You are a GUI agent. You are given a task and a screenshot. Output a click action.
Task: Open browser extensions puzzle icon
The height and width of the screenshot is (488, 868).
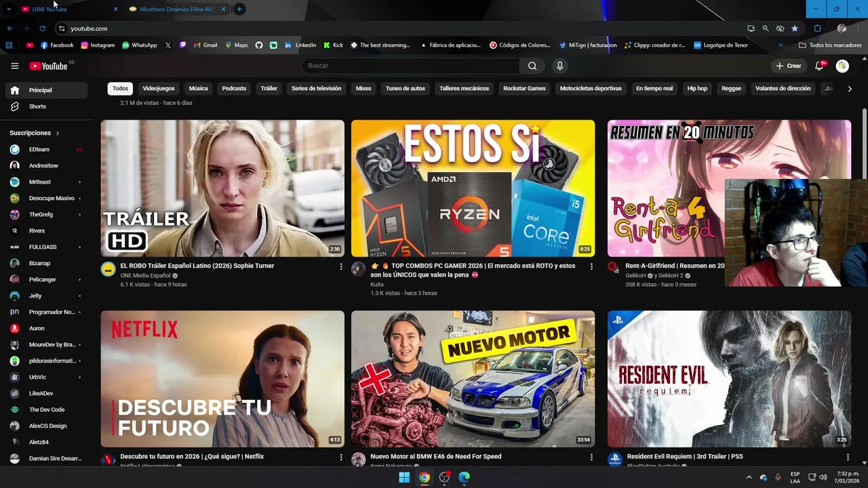point(817,28)
